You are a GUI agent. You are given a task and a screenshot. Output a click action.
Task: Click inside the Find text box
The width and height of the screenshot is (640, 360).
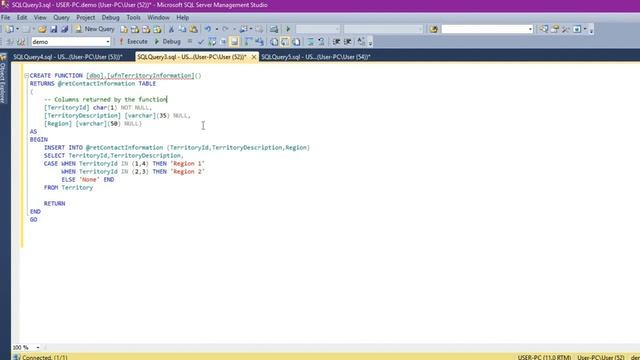point(484,29)
